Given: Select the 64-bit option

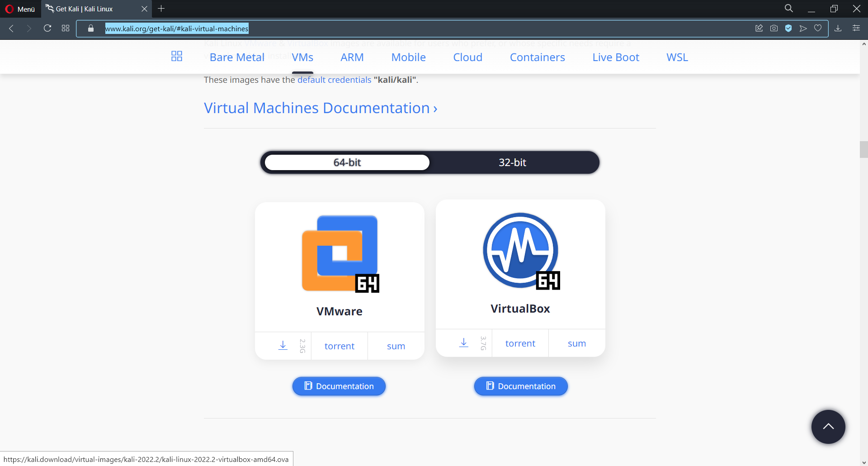Looking at the screenshot, I should pos(347,162).
